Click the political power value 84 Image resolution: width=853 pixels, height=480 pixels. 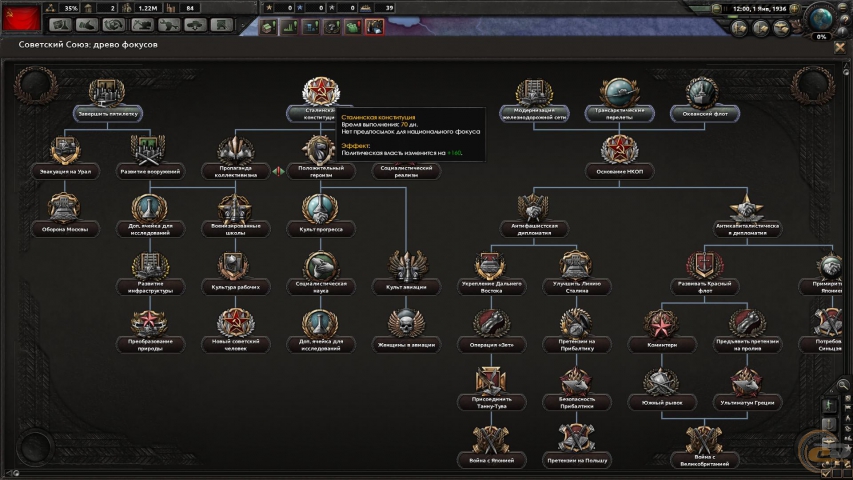coord(190,8)
